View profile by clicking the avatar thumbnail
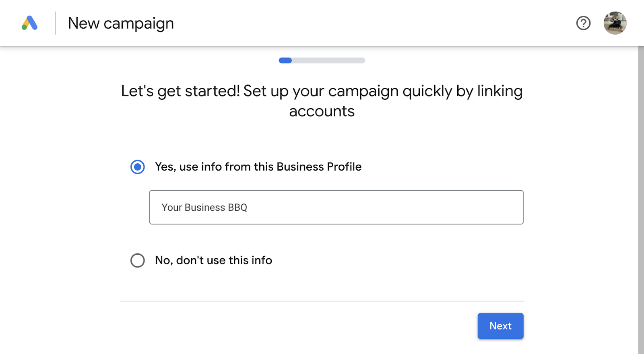644x354 pixels. 615,23
